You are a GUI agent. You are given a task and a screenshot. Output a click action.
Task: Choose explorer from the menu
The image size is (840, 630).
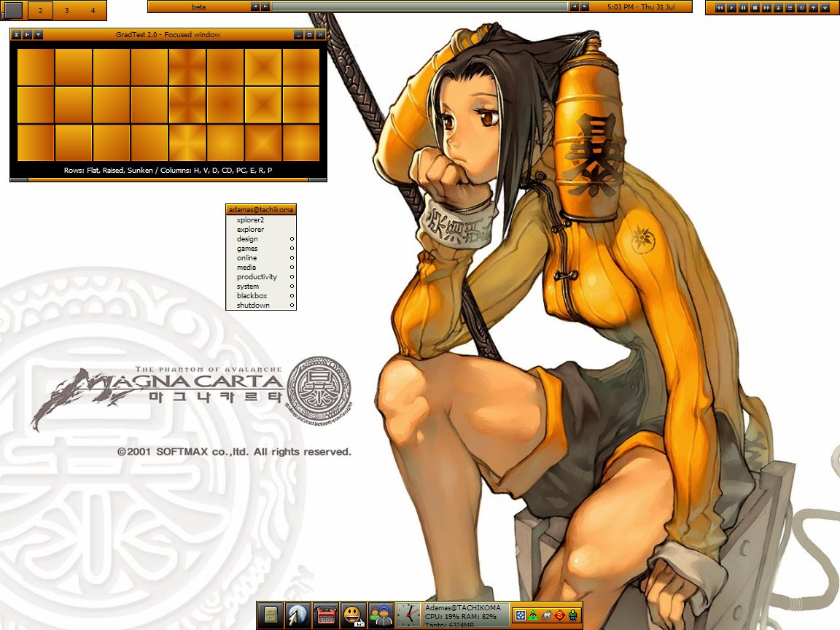pos(261,229)
